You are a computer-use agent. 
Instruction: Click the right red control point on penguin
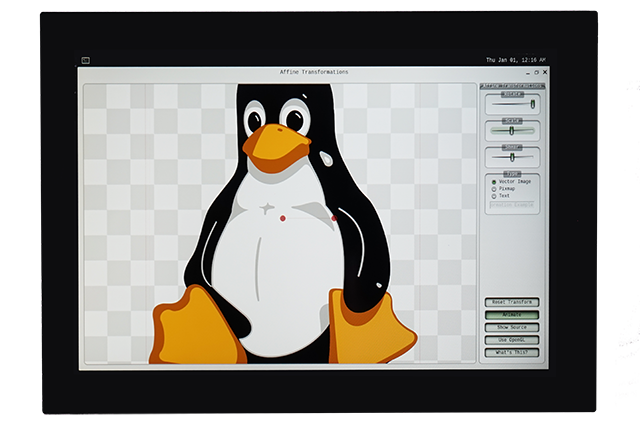[x=334, y=219]
